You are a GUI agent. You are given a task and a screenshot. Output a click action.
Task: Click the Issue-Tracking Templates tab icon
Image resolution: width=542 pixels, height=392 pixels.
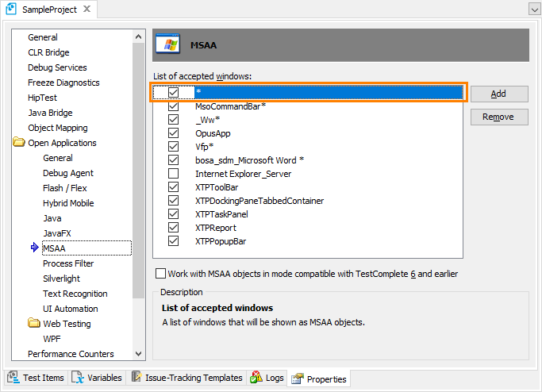coord(136,379)
